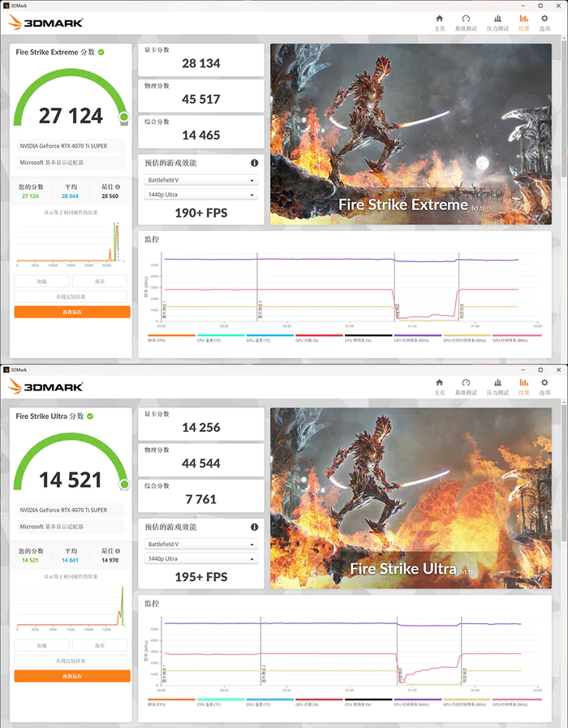The width and height of the screenshot is (568, 728).
Task: Open Benchmarks (基准测试) in Fire Strike Extreme window
Action: 466,22
